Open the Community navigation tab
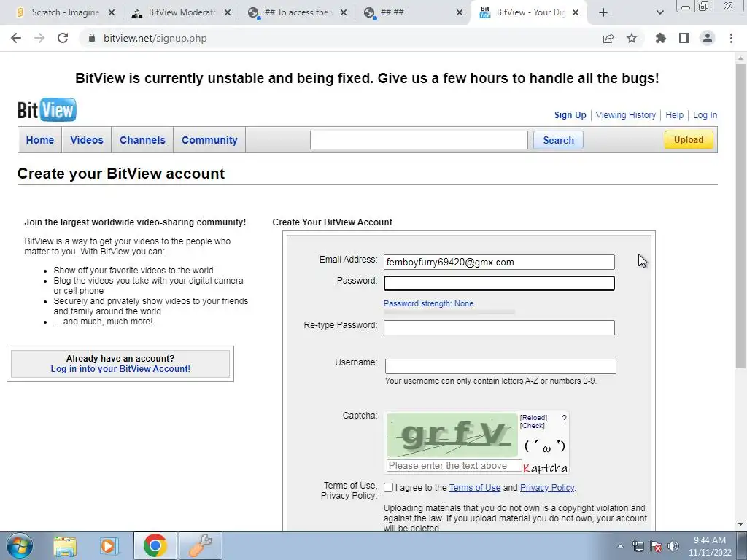Viewport: 747px width, 560px height. [209, 140]
